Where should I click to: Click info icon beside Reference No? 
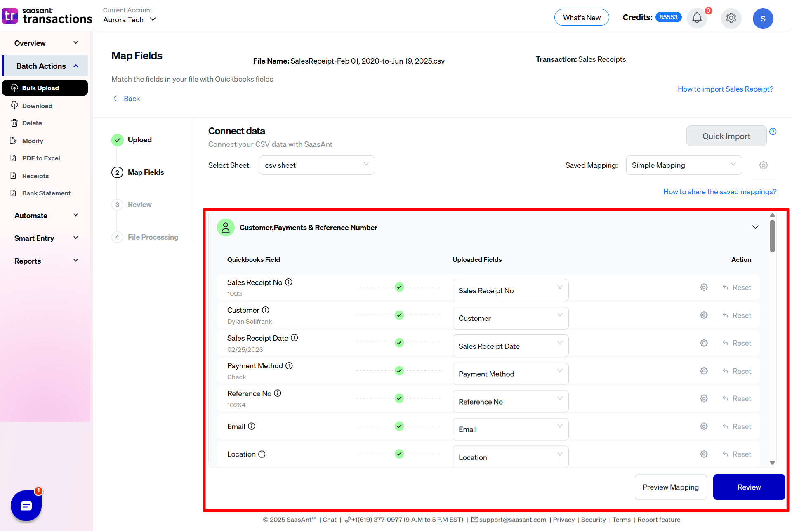click(x=278, y=393)
